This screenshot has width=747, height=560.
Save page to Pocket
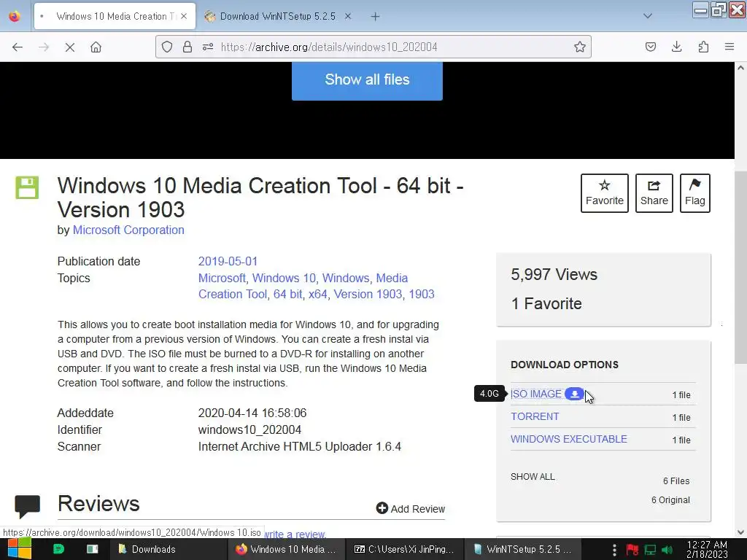(650, 47)
